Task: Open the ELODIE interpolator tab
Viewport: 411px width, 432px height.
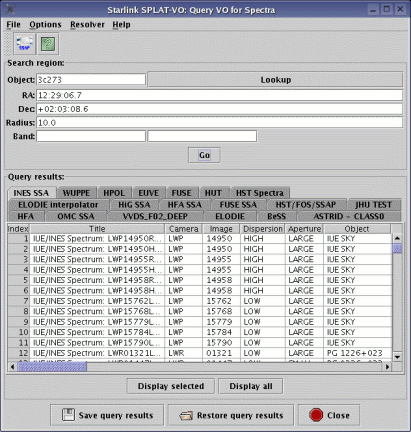Action: (x=58, y=205)
